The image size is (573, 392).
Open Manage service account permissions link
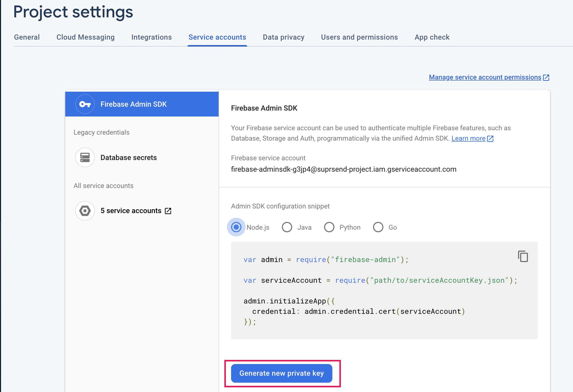click(485, 77)
